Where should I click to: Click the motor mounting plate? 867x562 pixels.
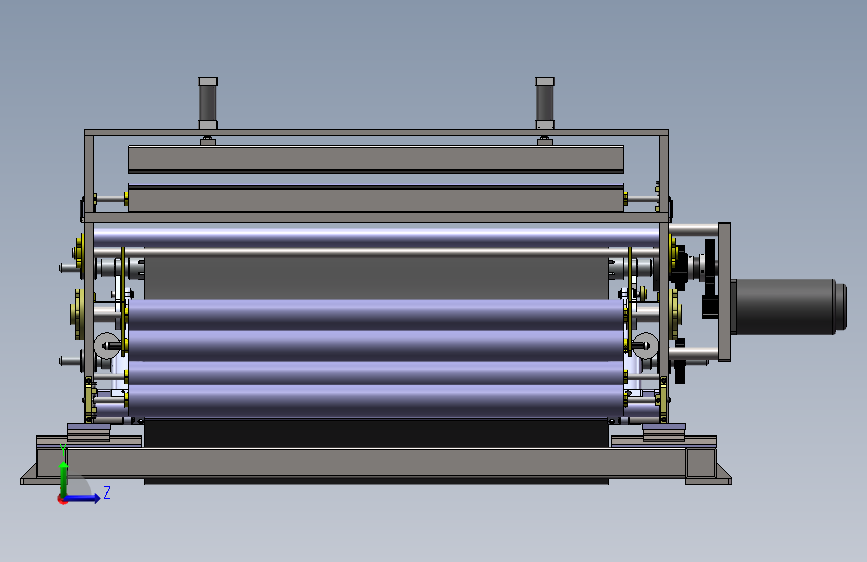[724, 292]
